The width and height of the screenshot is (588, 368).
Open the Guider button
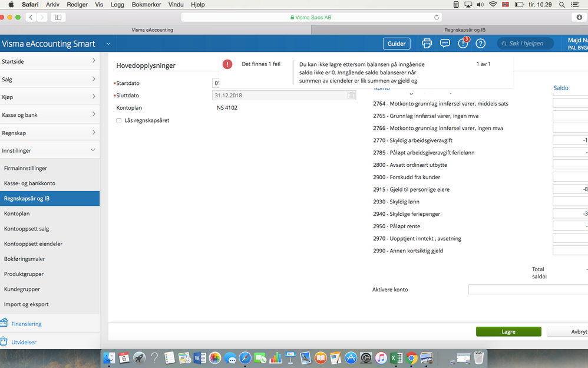397,44
